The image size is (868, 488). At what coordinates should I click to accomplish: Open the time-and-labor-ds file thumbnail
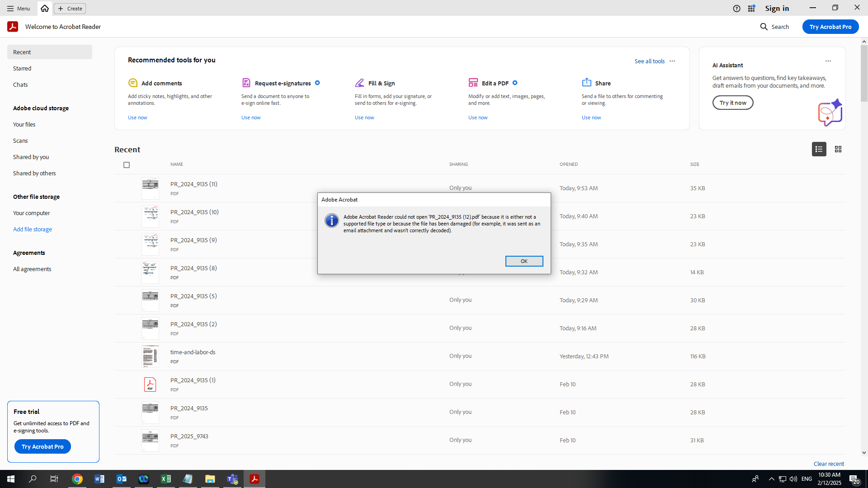[x=150, y=356]
